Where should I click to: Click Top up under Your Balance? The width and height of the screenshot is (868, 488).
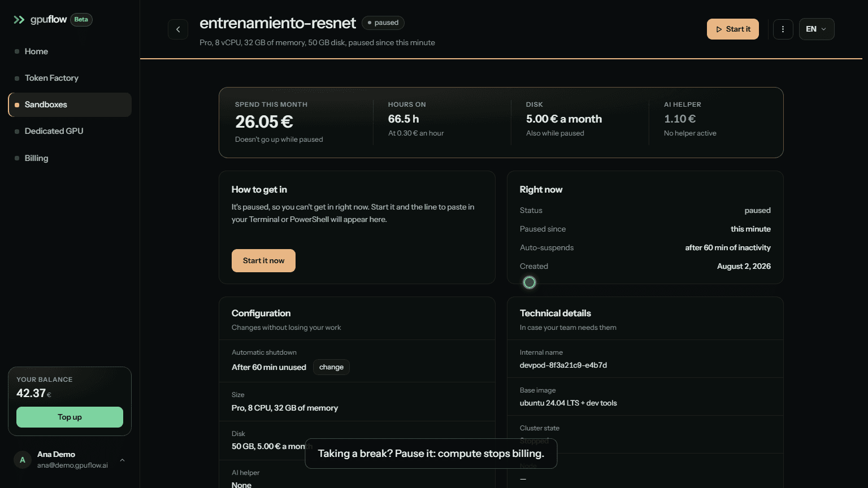(70, 417)
